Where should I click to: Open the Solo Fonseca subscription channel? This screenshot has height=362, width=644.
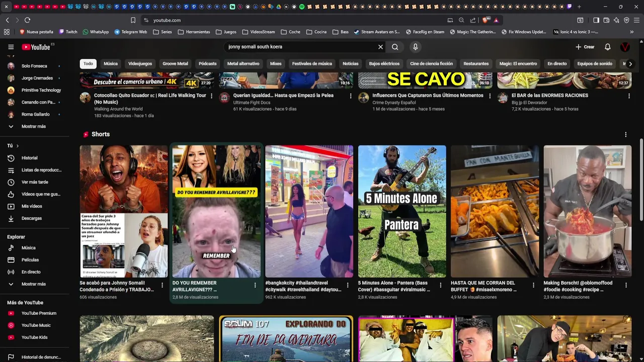(x=34, y=66)
